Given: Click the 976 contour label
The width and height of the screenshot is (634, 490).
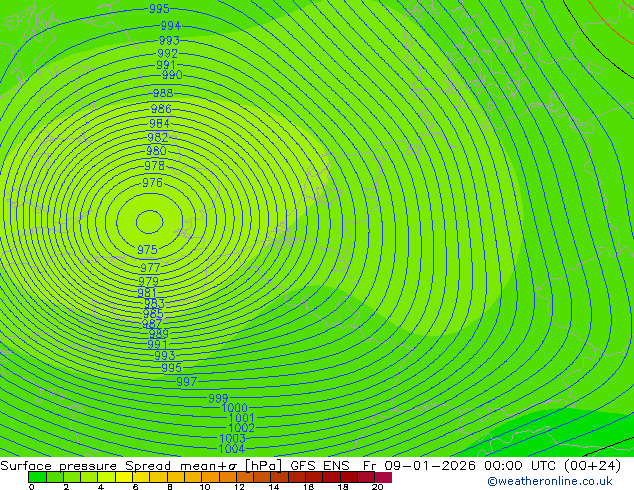Looking at the screenshot, I should coord(152,182).
